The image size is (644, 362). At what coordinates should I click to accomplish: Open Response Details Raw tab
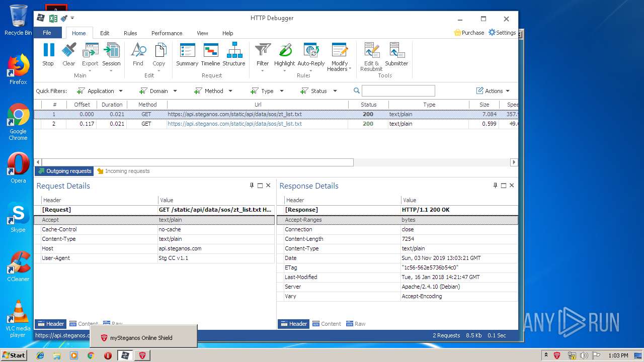click(x=355, y=324)
